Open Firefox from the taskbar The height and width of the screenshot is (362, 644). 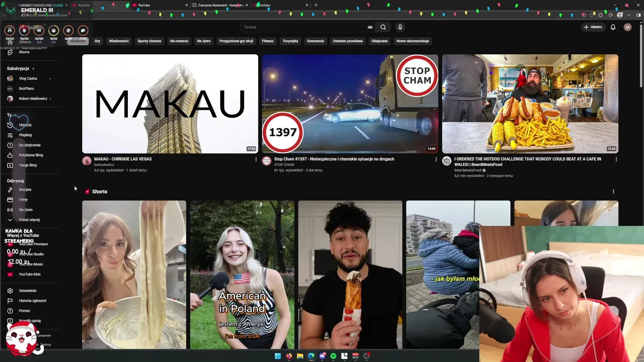(x=289, y=356)
